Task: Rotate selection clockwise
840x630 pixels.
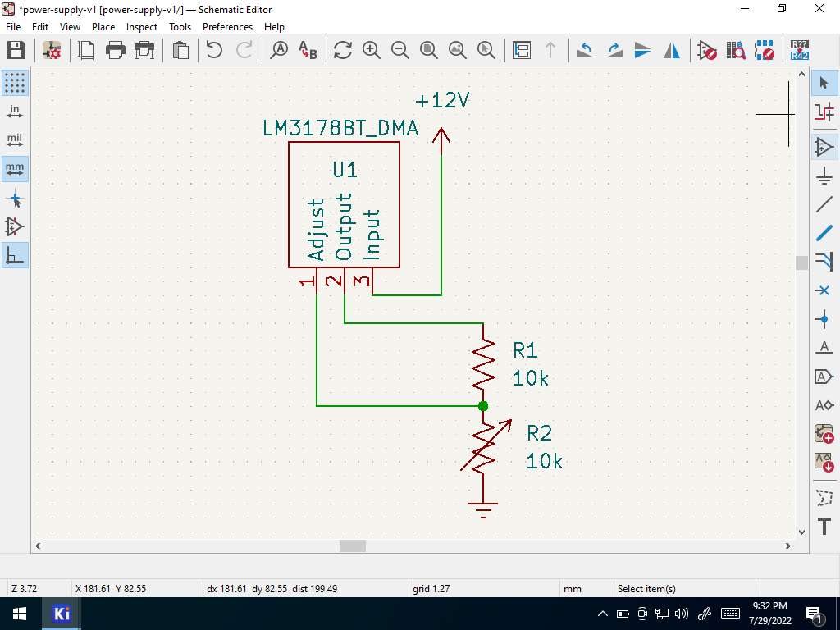Action: [614, 50]
